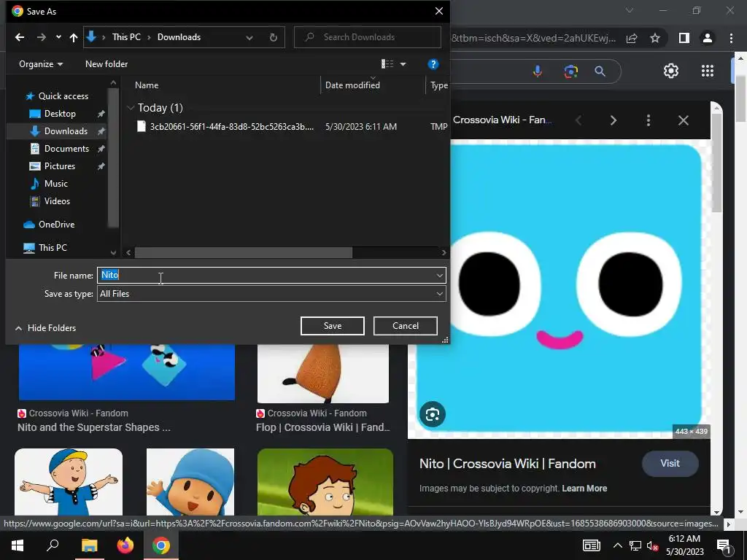Screen dimensions: 747x560
Task: Open the Save as type dropdown
Action: (x=439, y=294)
